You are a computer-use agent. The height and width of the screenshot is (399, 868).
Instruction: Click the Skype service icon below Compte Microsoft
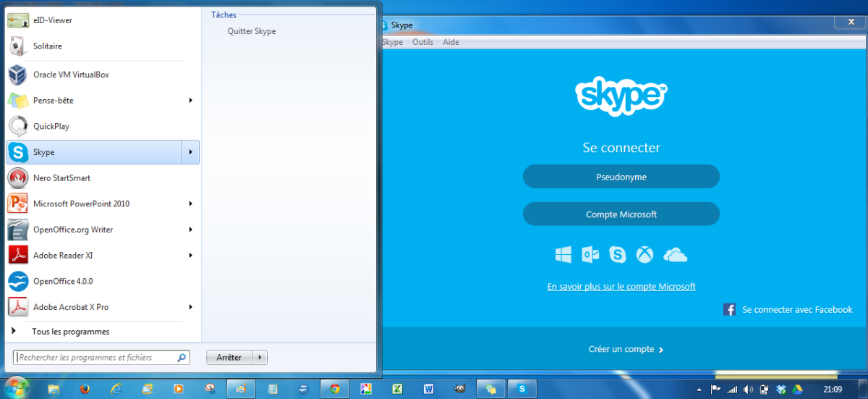[x=617, y=255]
